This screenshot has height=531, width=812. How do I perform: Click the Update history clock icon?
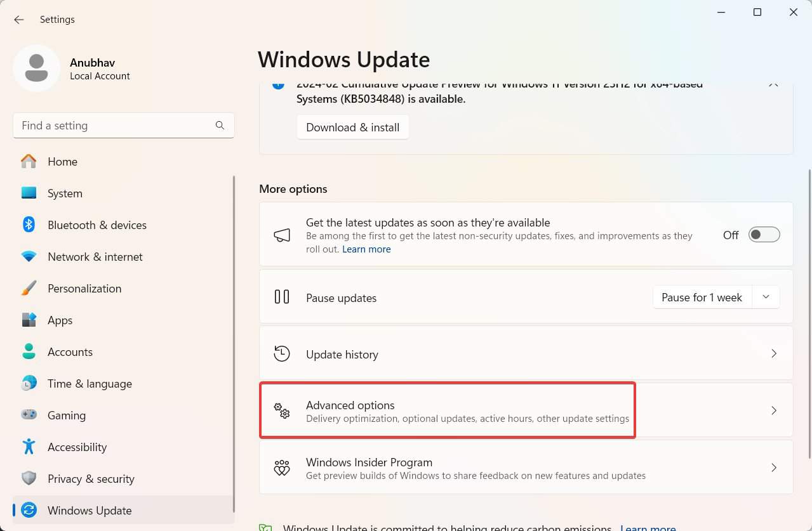tap(282, 353)
